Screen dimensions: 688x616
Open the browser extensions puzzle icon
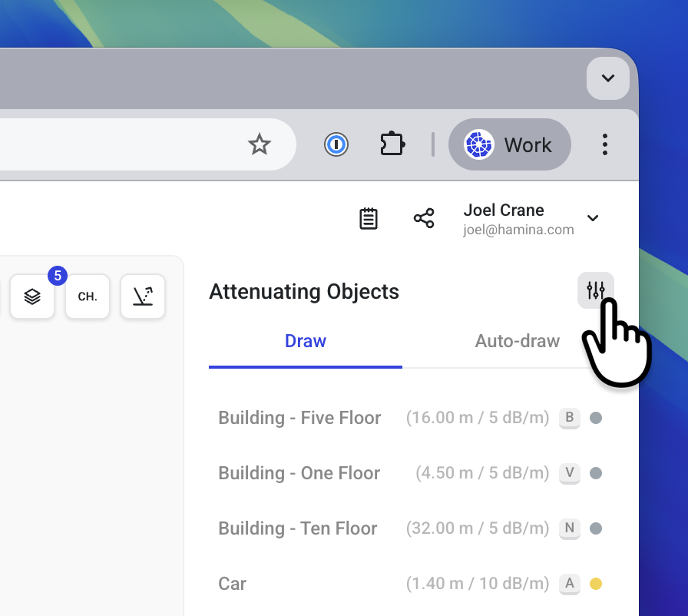(x=392, y=144)
